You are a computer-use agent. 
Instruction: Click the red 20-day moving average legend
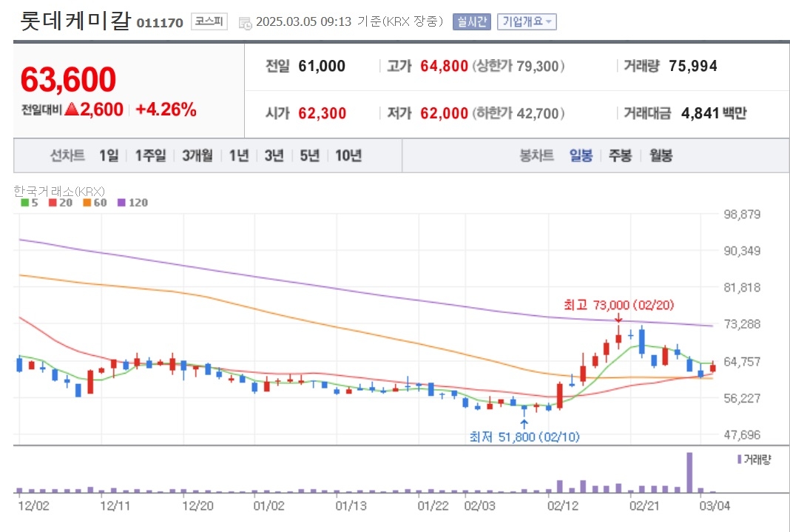(x=61, y=203)
